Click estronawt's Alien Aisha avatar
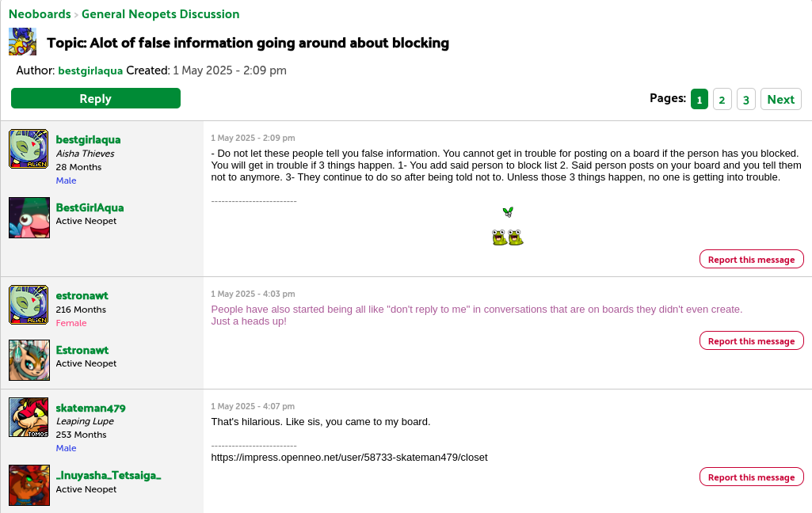The width and height of the screenshot is (812, 513). [29, 305]
